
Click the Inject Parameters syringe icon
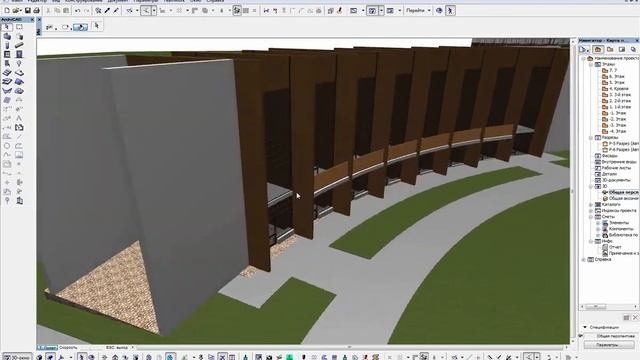(x=116, y=11)
